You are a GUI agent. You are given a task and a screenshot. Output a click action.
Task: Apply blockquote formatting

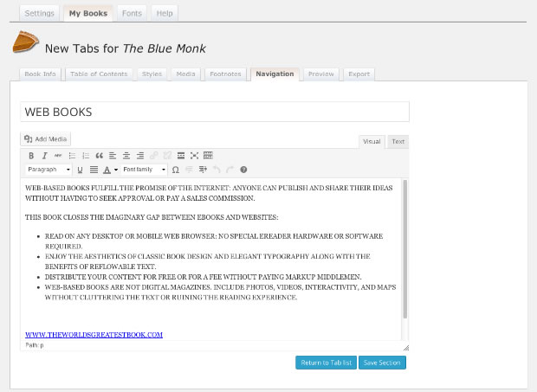pyautogui.click(x=99, y=156)
